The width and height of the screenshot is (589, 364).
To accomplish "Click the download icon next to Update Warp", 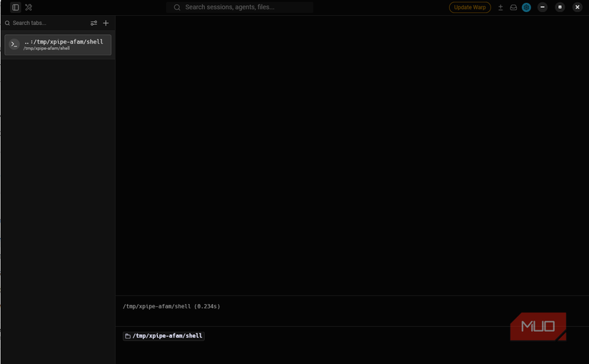I will (500, 8).
